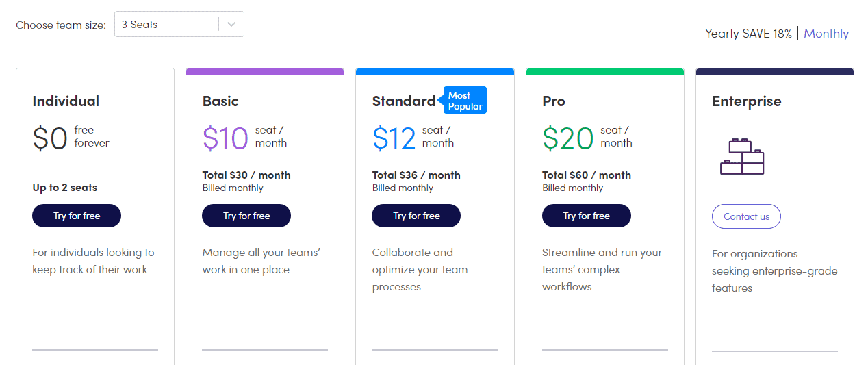The width and height of the screenshot is (868, 365).
Task: Click the green $20 price
Action: coord(567,138)
